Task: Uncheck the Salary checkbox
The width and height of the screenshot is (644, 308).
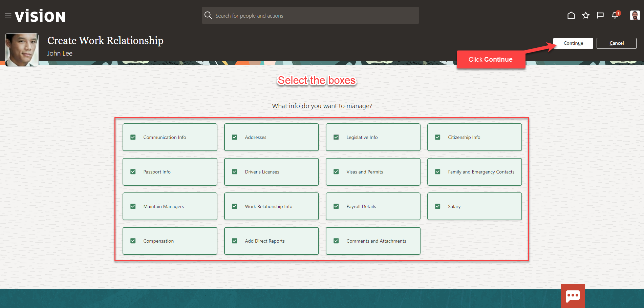Action: (x=438, y=206)
